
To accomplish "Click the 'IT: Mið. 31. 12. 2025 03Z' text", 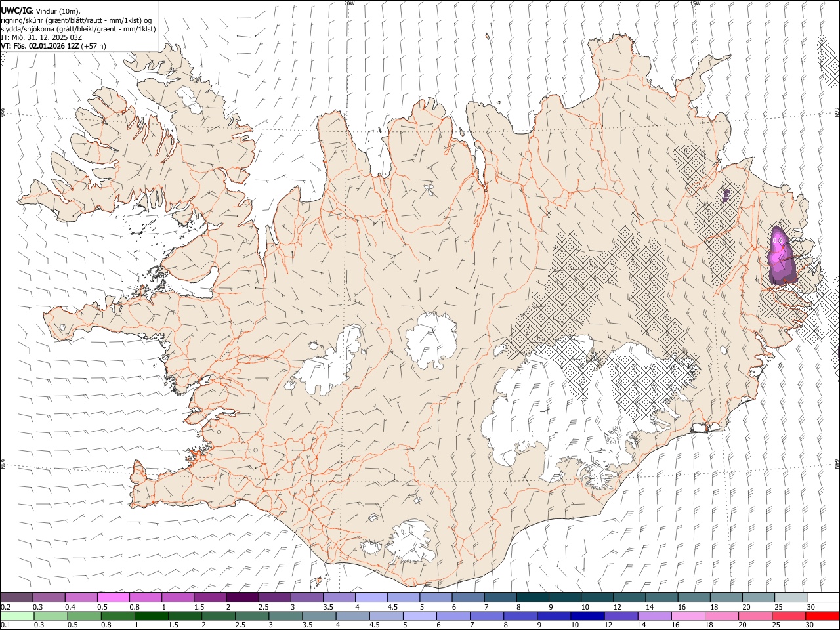I will (41, 37).
